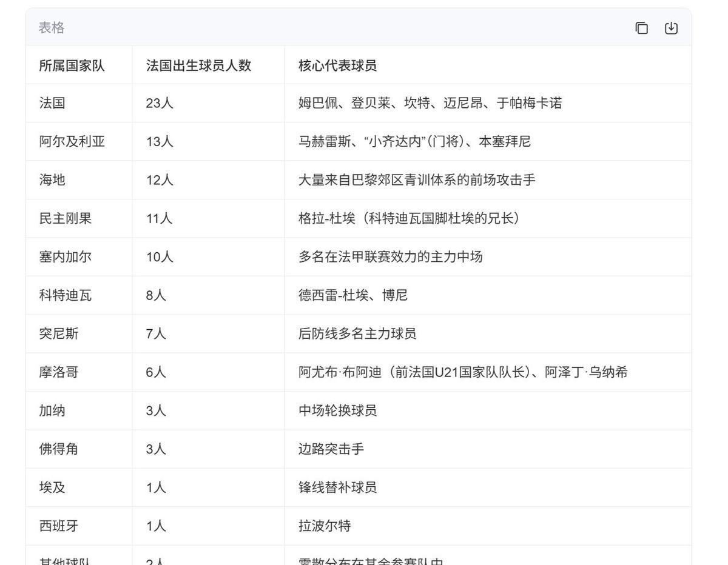The width and height of the screenshot is (728, 565).
Task: Select the 6人 count cell
Action: pos(208,372)
